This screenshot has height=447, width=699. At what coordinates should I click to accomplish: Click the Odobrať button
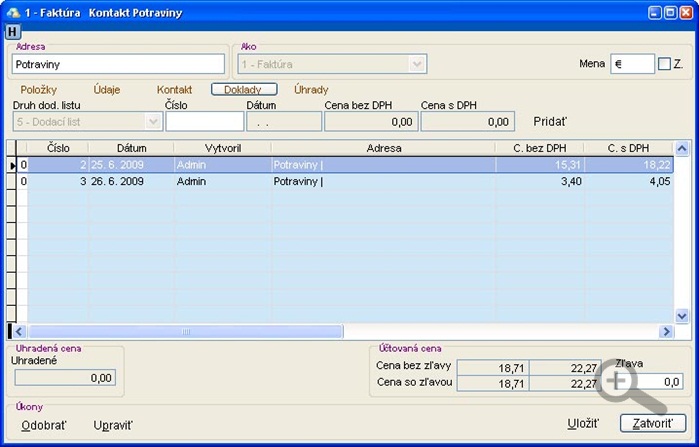[x=44, y=425]
